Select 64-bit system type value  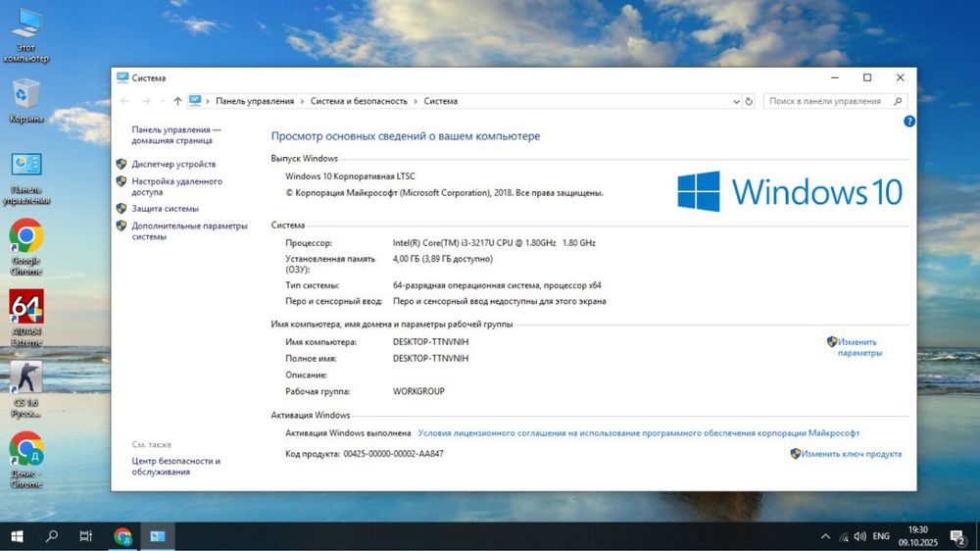[x=497, y=285]
